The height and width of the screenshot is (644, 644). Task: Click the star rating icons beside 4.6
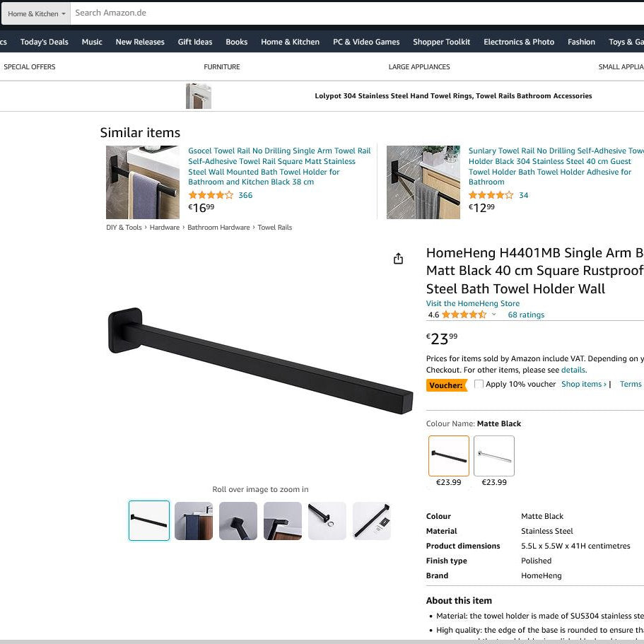pyautogui.click(x=464, y=315)
